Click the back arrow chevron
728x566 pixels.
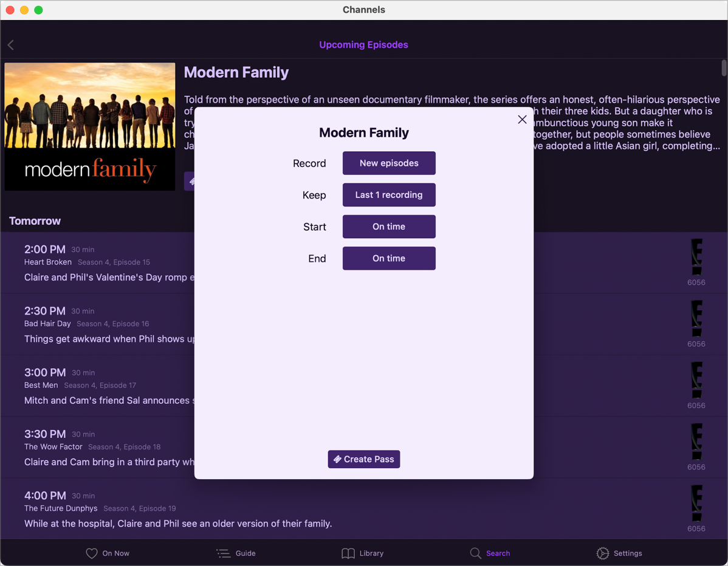pos(11,45)
